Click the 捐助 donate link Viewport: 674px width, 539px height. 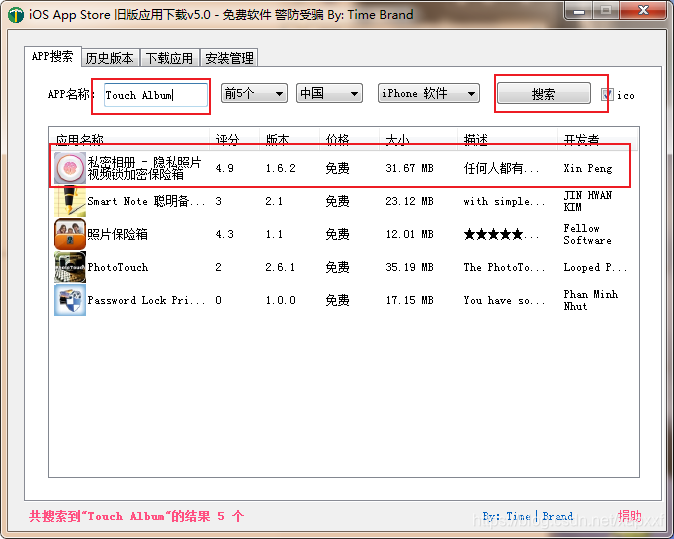(x=629, y=515)
